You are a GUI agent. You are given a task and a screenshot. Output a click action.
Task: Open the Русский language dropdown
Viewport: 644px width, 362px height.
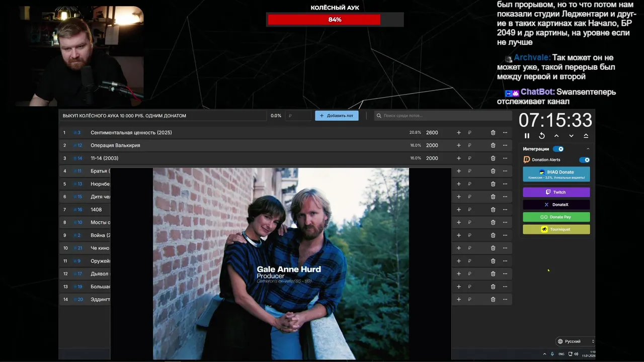tap(576, 341)
